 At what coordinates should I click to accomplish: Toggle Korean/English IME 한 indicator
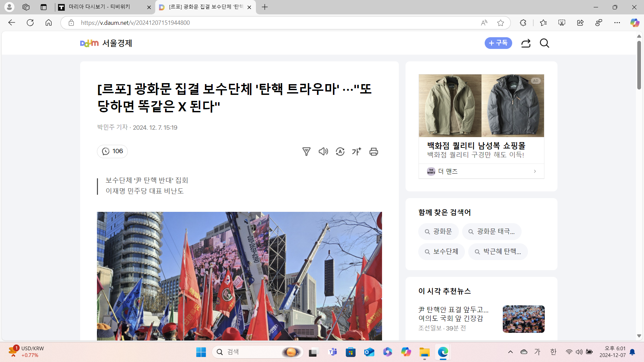tap(553, 352)
